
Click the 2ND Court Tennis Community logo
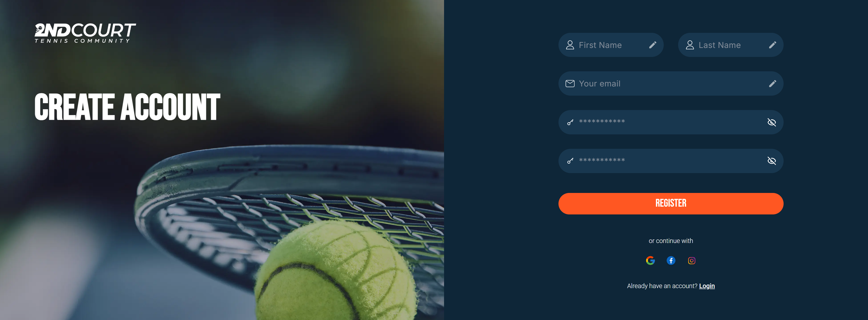coord(85,33)
